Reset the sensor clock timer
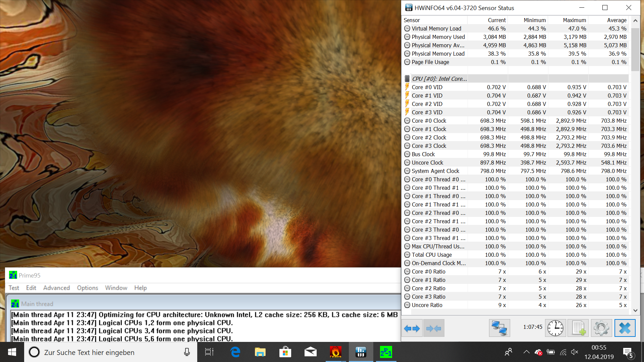The width and height of the screenshot is (644, 362). tap(555, 328)
